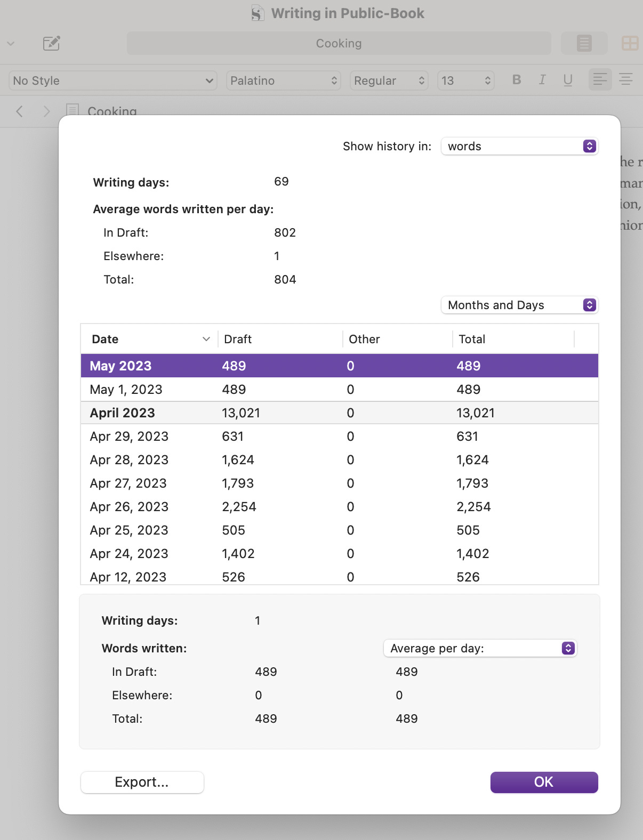Open the Palatino font family dropdown
The height and width of the screenshot is (840, 643).
(284, 80)
